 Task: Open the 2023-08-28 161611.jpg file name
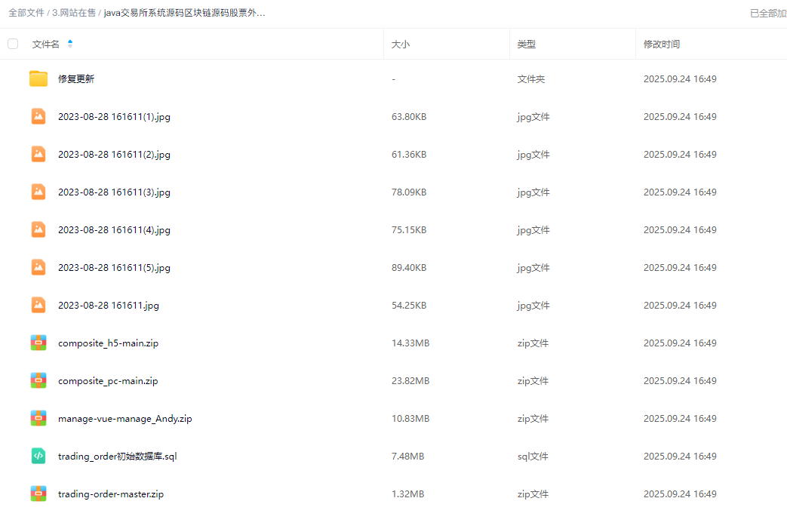(108, 306)
